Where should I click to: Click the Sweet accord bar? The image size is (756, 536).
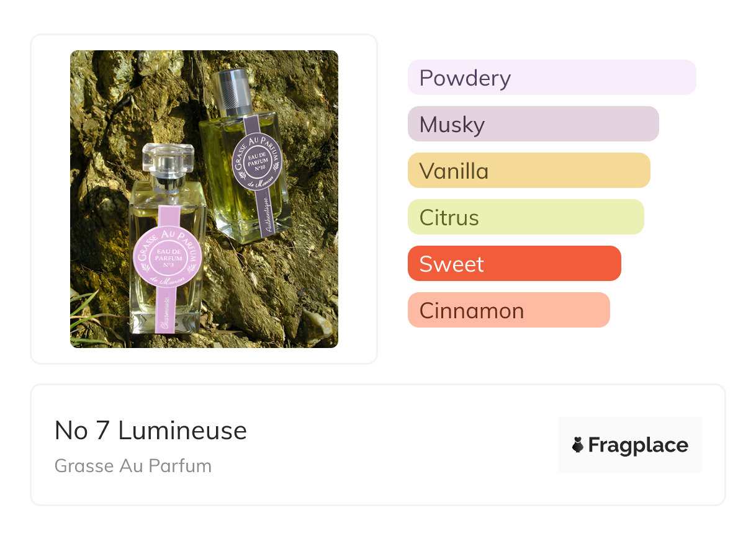[x=515, y=264]
